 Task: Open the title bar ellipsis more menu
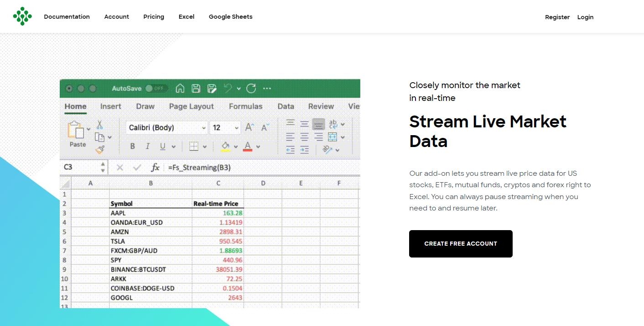click(x=267, y=89)
